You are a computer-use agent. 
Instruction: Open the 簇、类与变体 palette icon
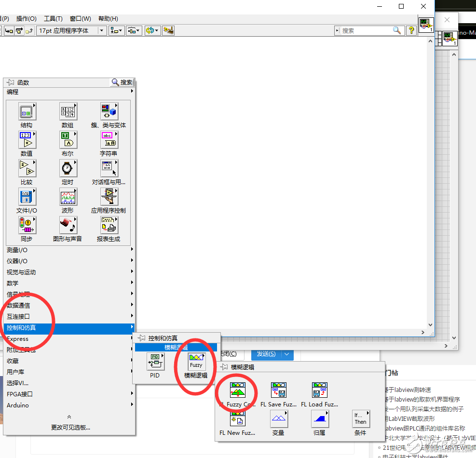click(x=109, y=111)
